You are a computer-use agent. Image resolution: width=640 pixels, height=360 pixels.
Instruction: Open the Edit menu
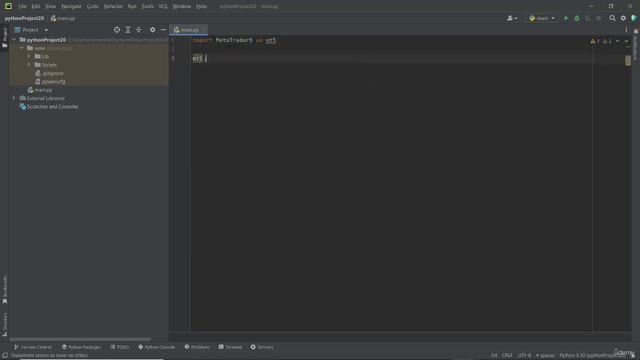[36, 6]
